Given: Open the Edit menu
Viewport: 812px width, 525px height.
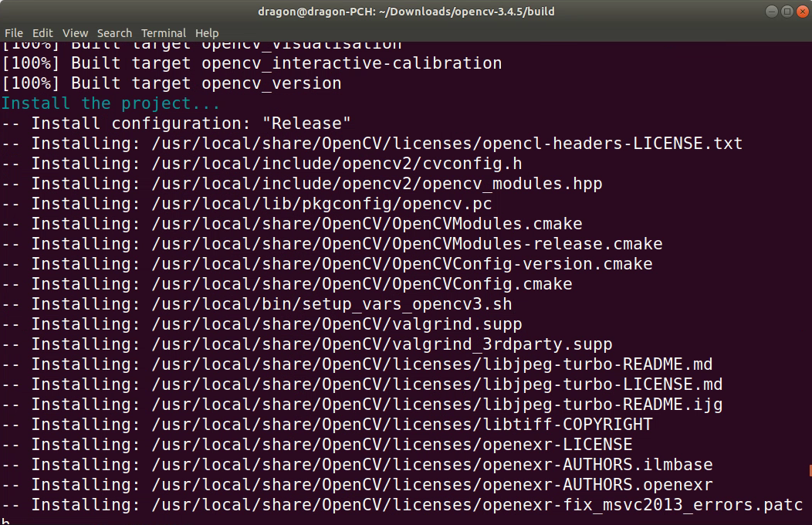Looking at the screenshot, I should pos(42,32).
